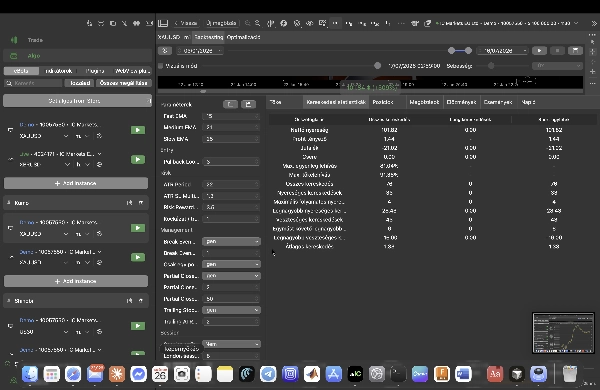Click in the algo search field
This screenshot has height=390, width=600.
[33, 83]
